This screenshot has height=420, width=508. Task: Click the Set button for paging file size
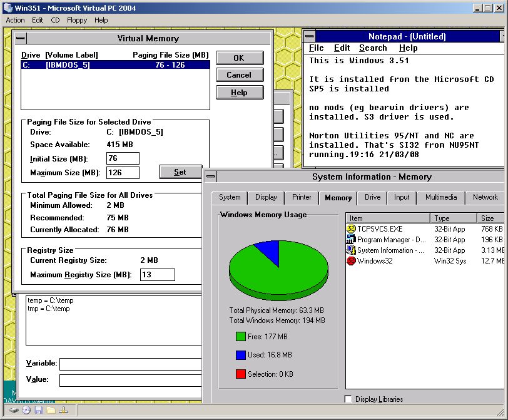(180, 172)
